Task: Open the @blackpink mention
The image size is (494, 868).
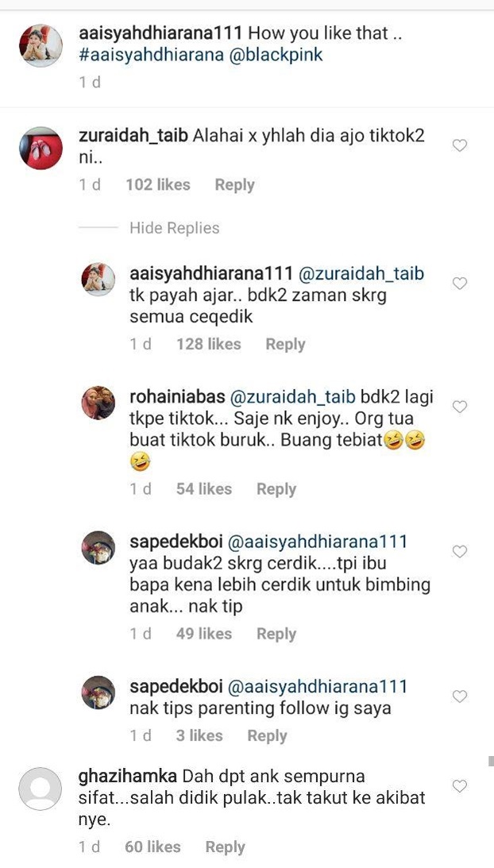Action: click(x=276, y=56)
